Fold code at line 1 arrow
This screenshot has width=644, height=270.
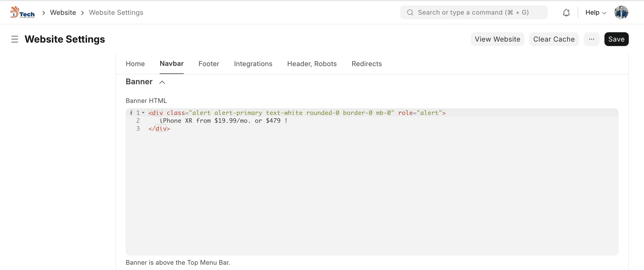click(x=143, y=113)
